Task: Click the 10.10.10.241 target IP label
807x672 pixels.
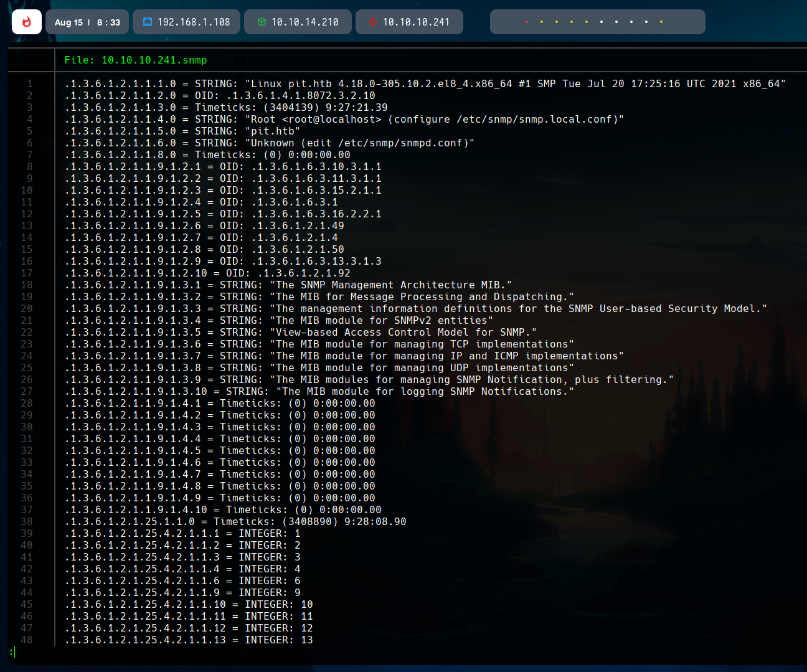Action: 416,22
